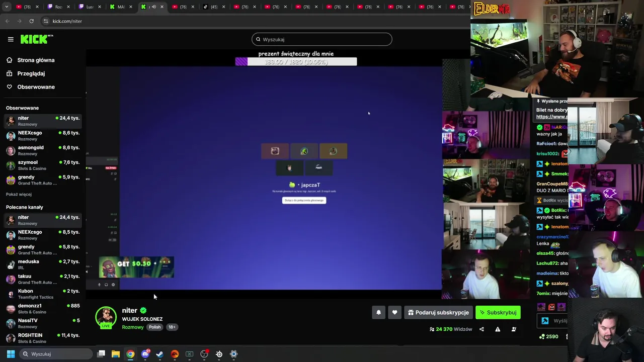Click krisu1002 username in chat

[x=547, y=154]
